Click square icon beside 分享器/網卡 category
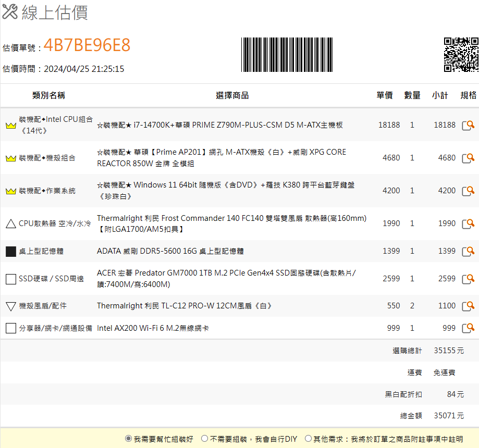This screenshot has height=448, width=479. (x=11, y=328)
